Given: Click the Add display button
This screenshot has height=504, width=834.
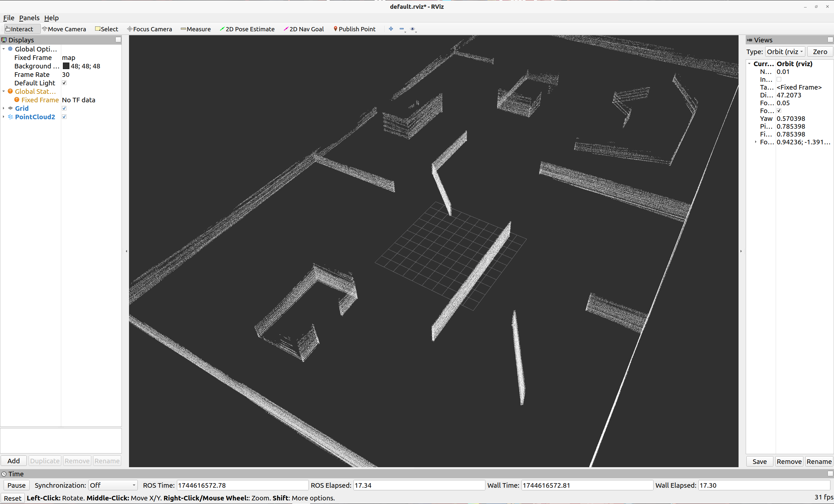Looking at the screenshot, I should (14, 461).
